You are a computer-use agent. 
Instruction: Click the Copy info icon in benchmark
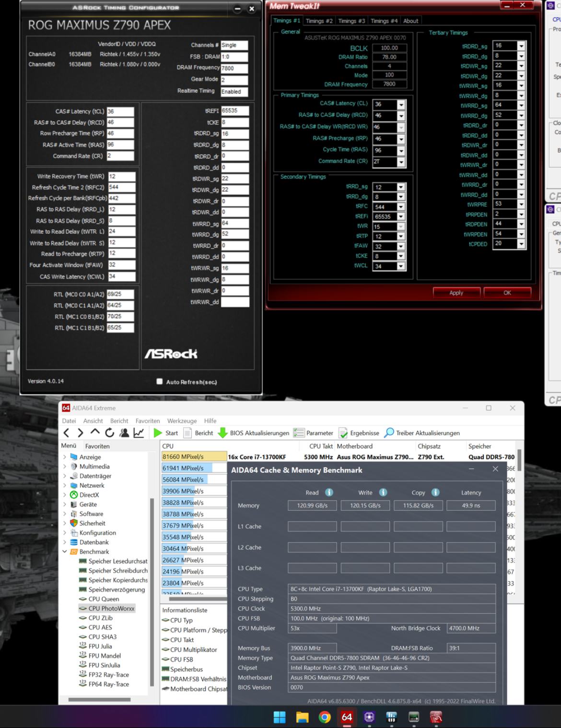435,492
